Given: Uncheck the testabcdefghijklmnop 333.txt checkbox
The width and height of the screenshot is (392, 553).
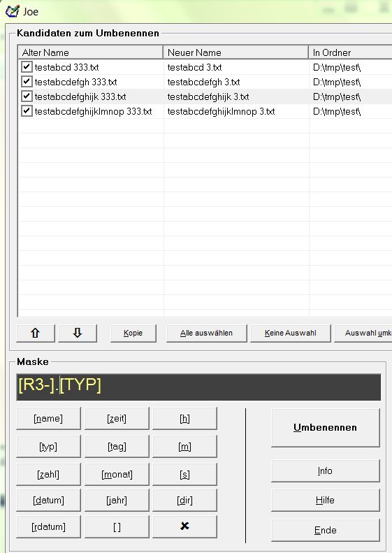Looking at the screenshot, I should click(27, 111).
